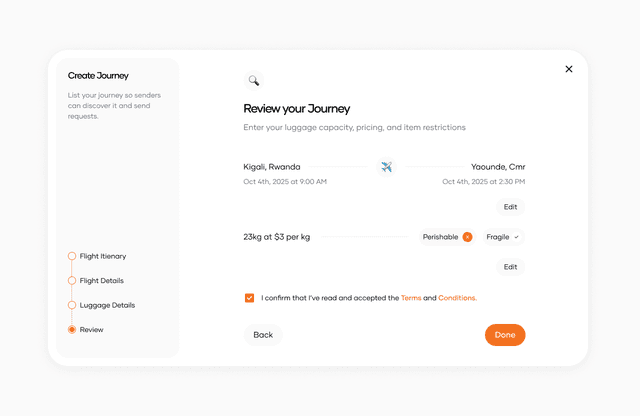Uncheck the terms confirmation checkbox
640x416 pixels.
coord(249,298)
